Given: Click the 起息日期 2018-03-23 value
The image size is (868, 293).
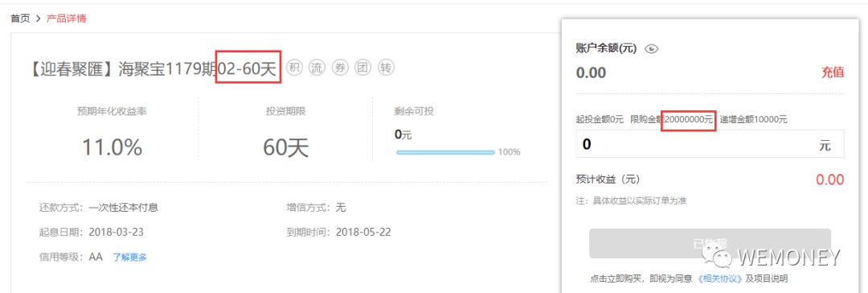Looking at the screenshot, I should [117, 232].
